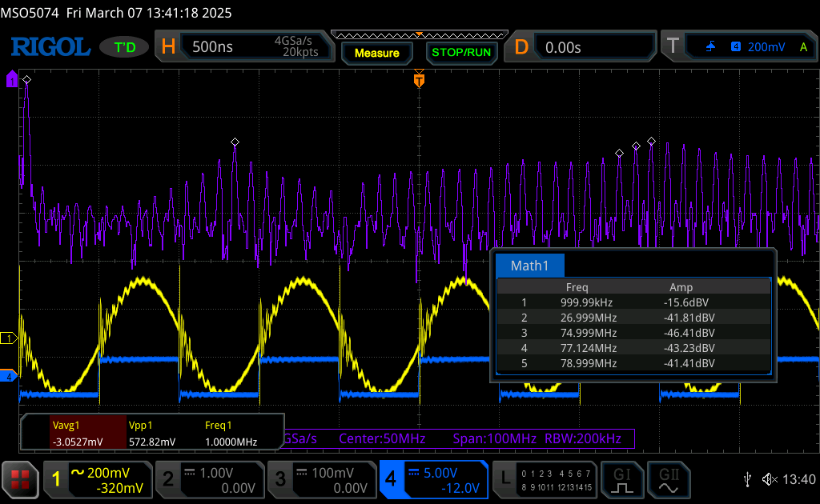
Task: Click the yellow channel 1 ground level marker
Action: tap(8, 338)
